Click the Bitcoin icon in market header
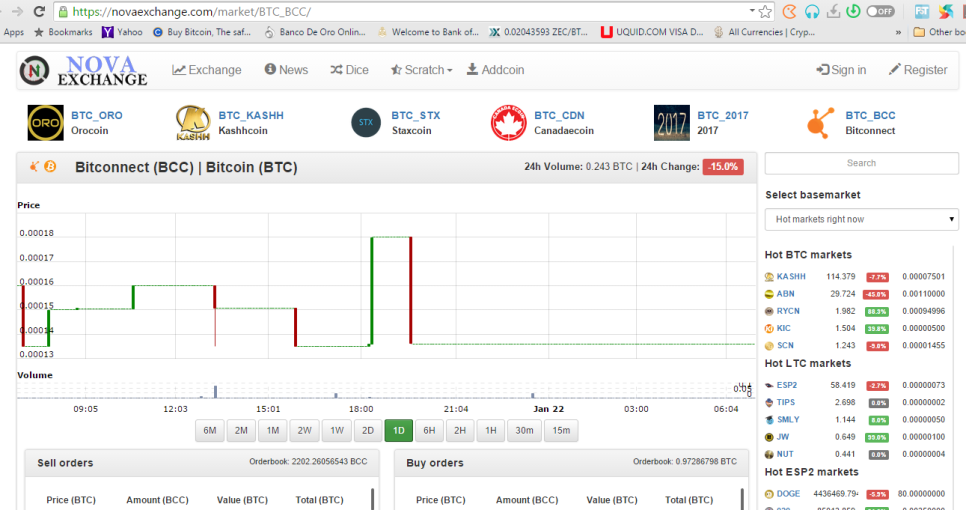The height and width of the screenshot is (510, 966). (x=50, y=166)
